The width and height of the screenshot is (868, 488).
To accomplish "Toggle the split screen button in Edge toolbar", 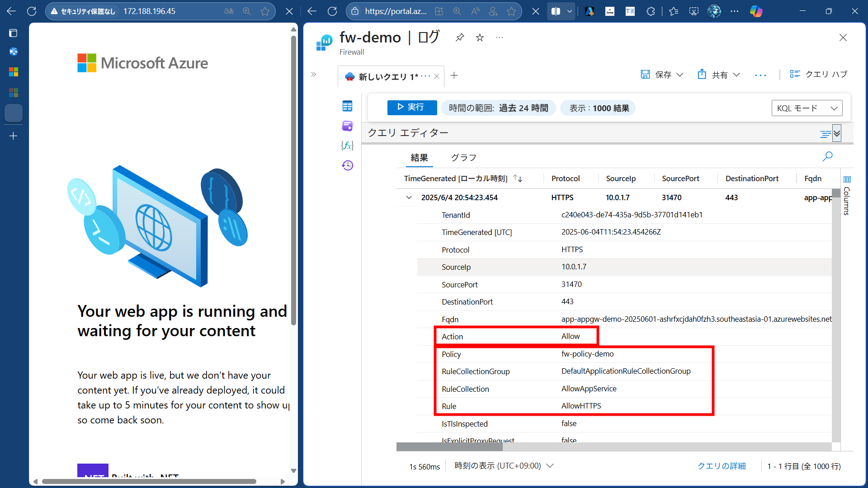I will point(556,11).
